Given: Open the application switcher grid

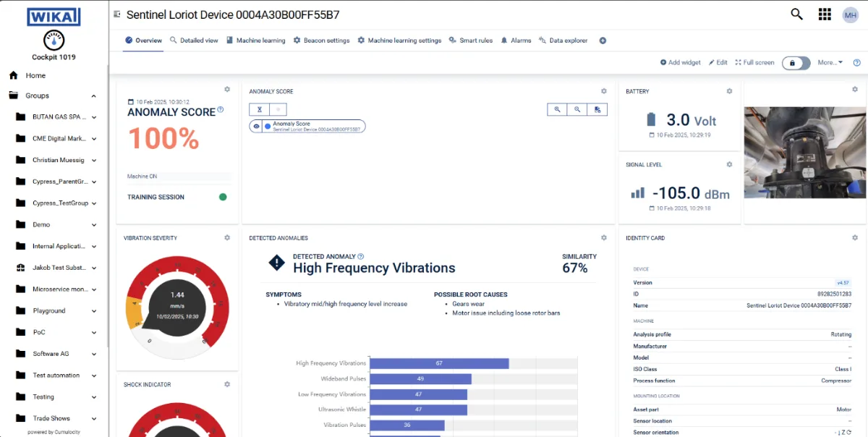Looking at the screenshot, I should (x=825, y=14).
